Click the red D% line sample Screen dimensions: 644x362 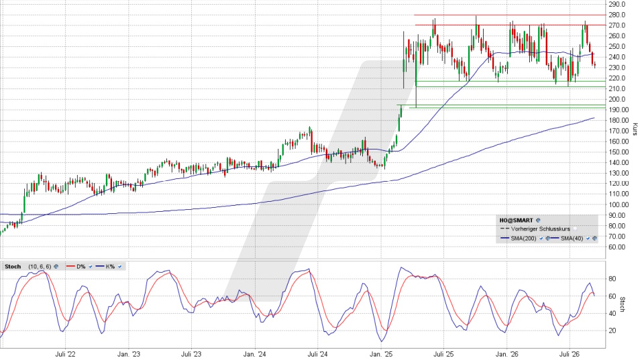(70, 266)
